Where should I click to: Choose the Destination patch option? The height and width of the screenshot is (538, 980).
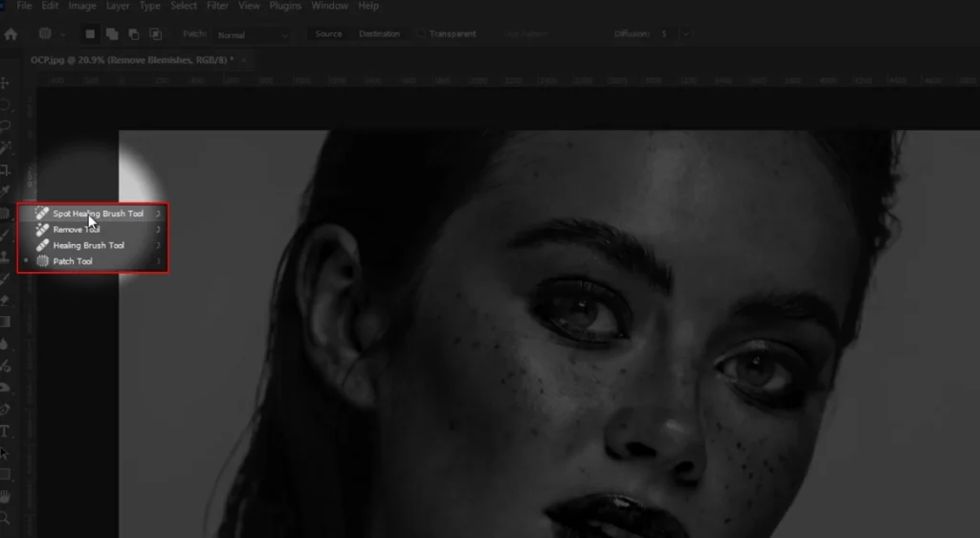tap(379, 34)
